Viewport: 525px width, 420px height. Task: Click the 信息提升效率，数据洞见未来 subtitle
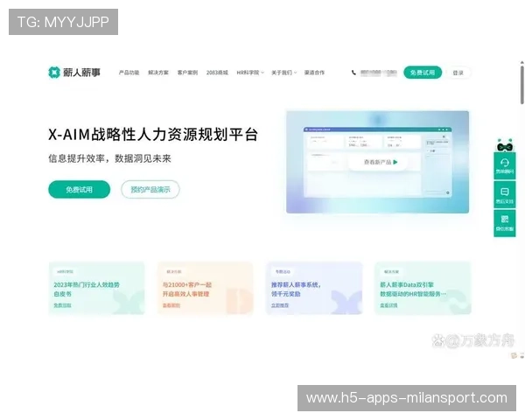click(x=109, y=158)
